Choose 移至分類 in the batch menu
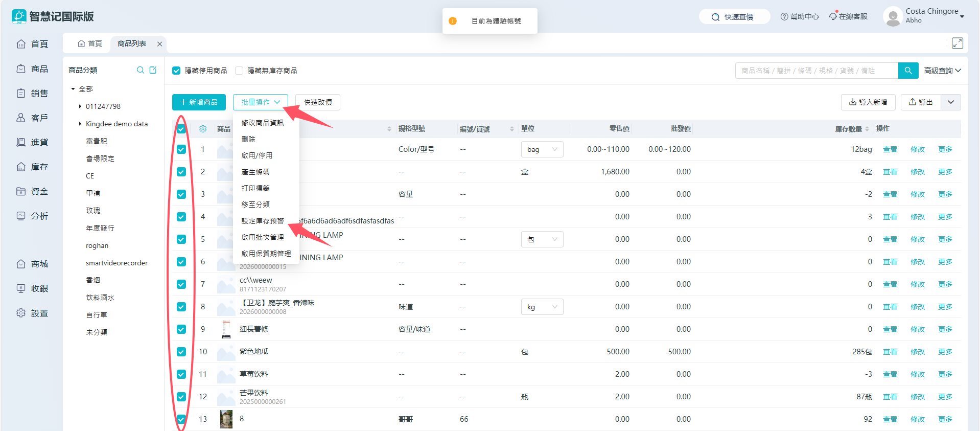 coord(255,205)
